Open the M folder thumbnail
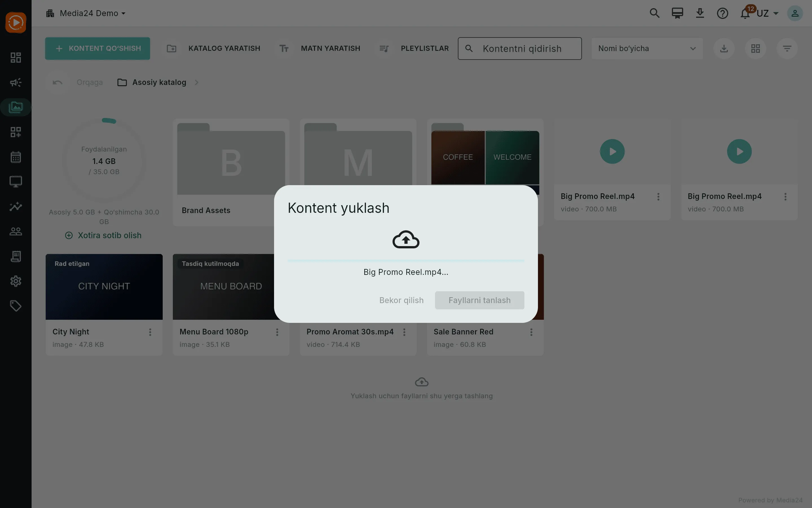 [x=358, y=155]
